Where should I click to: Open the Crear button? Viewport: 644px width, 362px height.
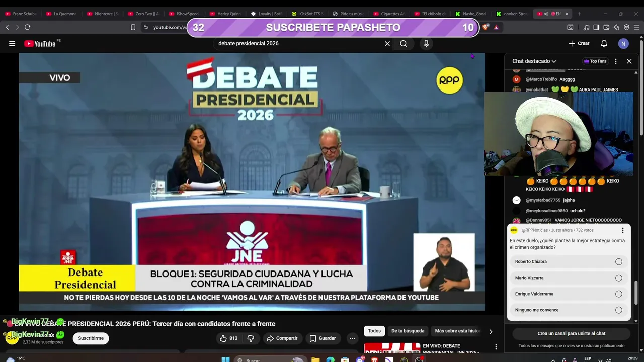(579, 44)
